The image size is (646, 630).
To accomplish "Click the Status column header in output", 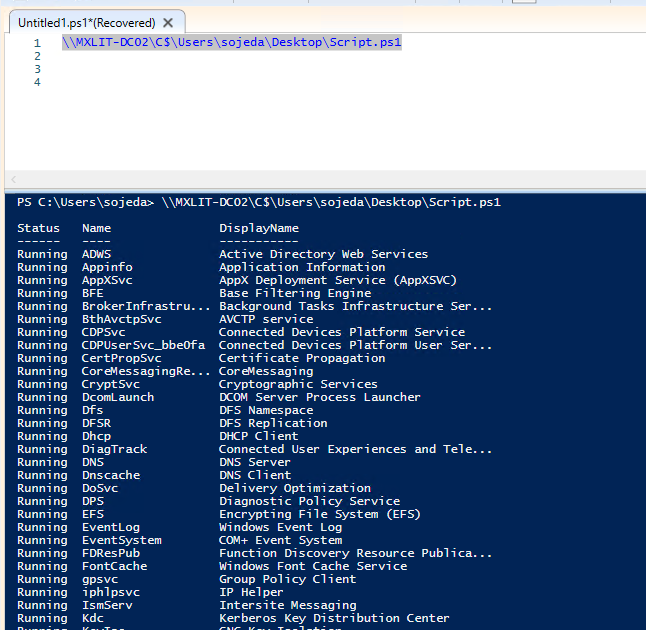I will (38, 228).
